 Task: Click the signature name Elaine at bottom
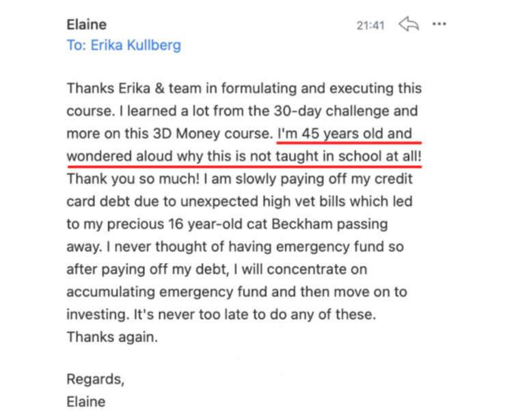point(85,402)
